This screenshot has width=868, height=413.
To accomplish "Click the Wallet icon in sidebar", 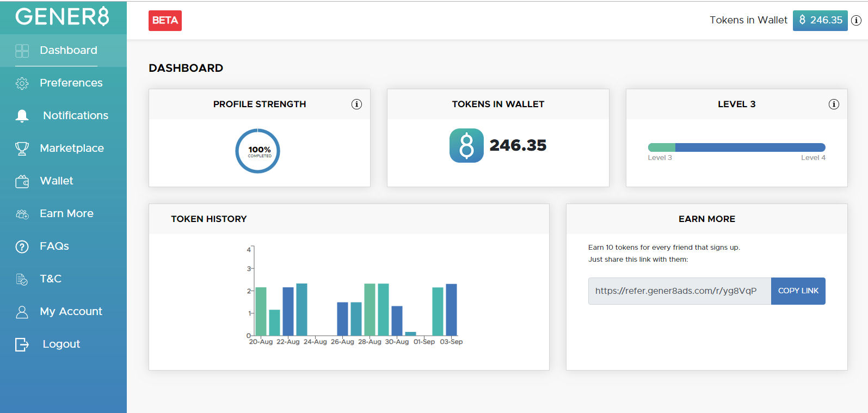I will pos(22,181).
